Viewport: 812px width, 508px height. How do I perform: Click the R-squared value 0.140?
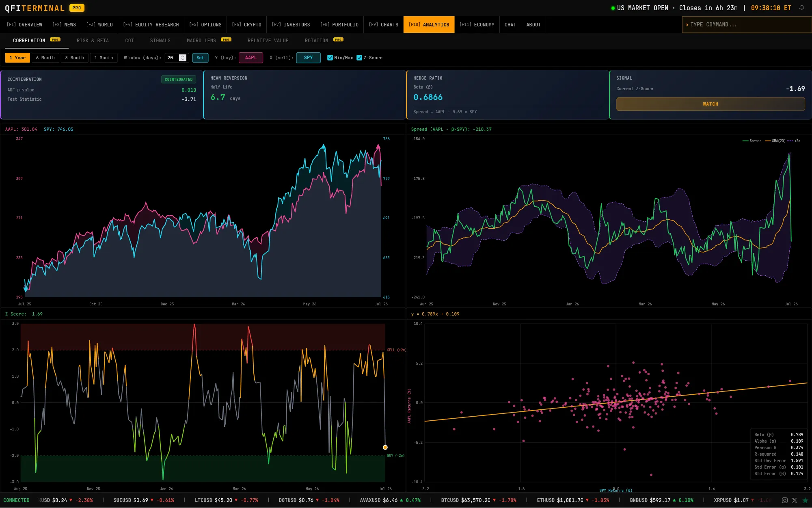coord(797,454)
